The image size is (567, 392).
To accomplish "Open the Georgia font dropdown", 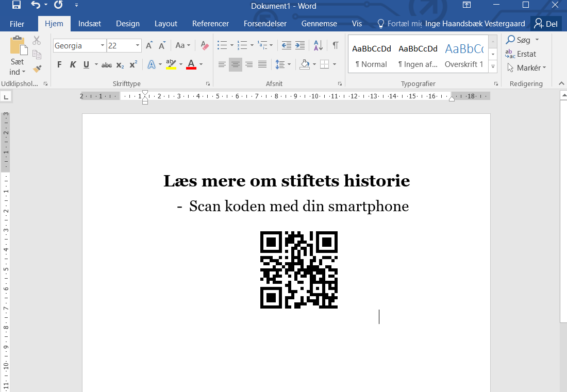I will (102, 45).
